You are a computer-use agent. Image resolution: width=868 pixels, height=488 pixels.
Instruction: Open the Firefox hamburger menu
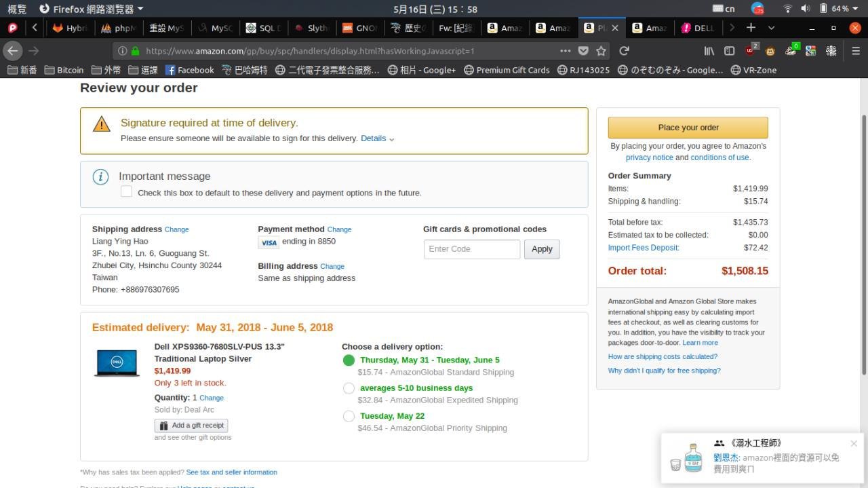pyautogui.click(x=856, y=51)
